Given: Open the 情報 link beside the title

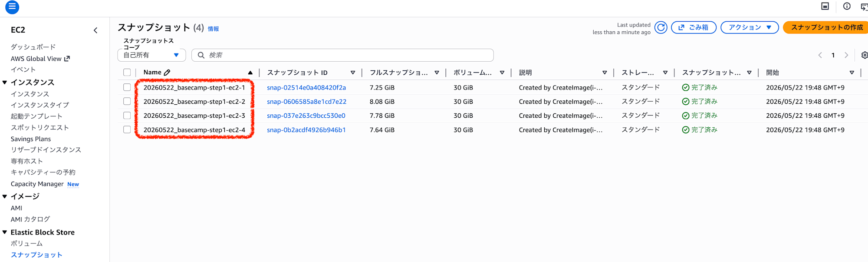Looking at the screenshot, I should click(x=213, y=29).
